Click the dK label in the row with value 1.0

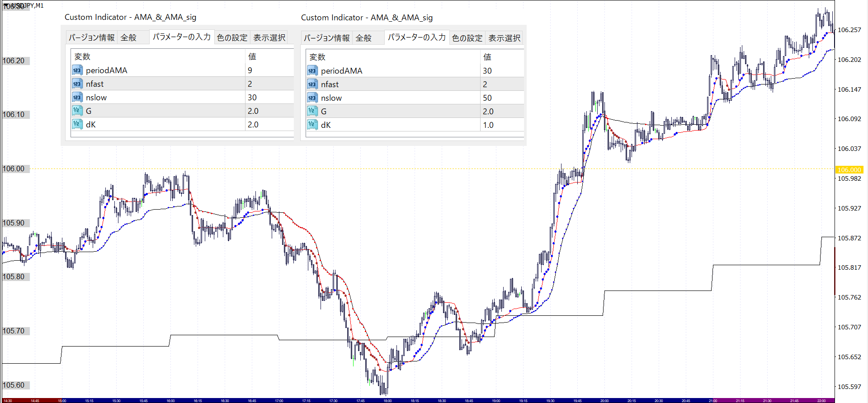click(x=326, y=125)
